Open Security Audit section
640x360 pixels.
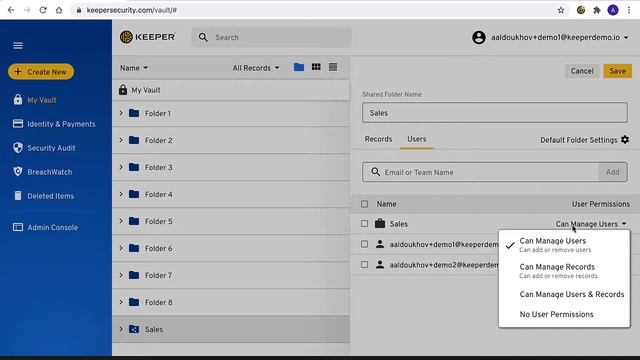pos(51,148)
